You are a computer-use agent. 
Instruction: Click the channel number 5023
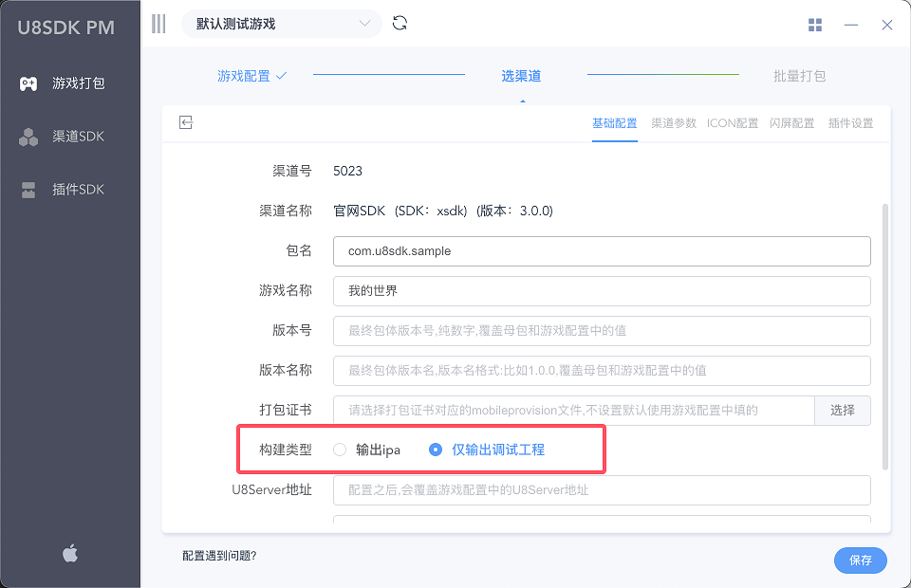[x=347, y=172]
